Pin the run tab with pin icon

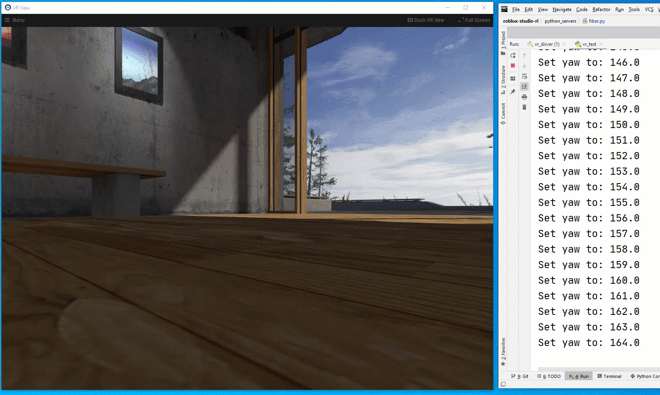(x=513, y=91)
